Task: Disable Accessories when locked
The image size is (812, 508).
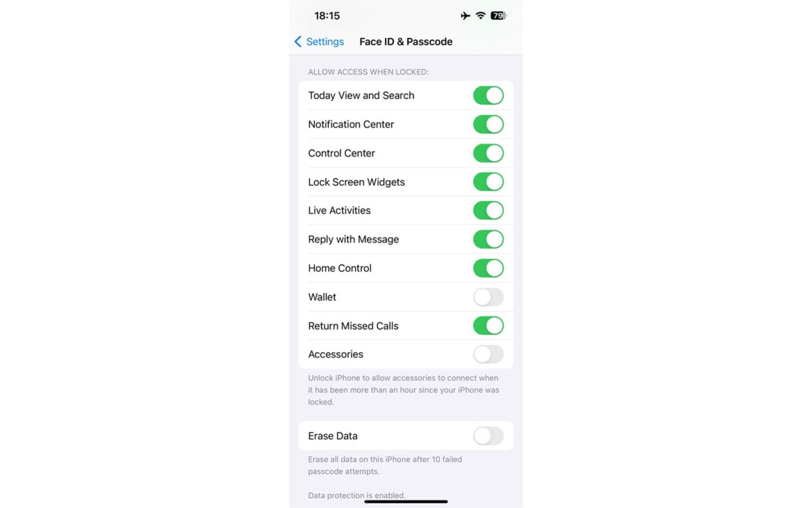Action: [x=488, y=354]
